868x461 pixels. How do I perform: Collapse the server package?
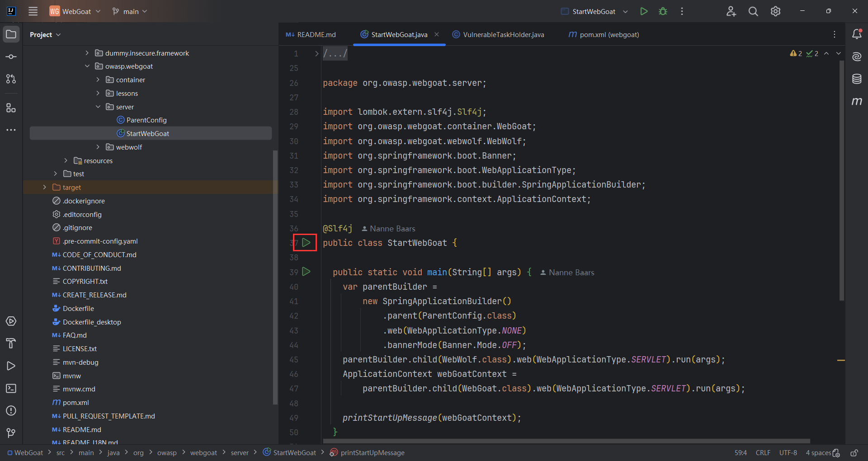coord(98,107)
